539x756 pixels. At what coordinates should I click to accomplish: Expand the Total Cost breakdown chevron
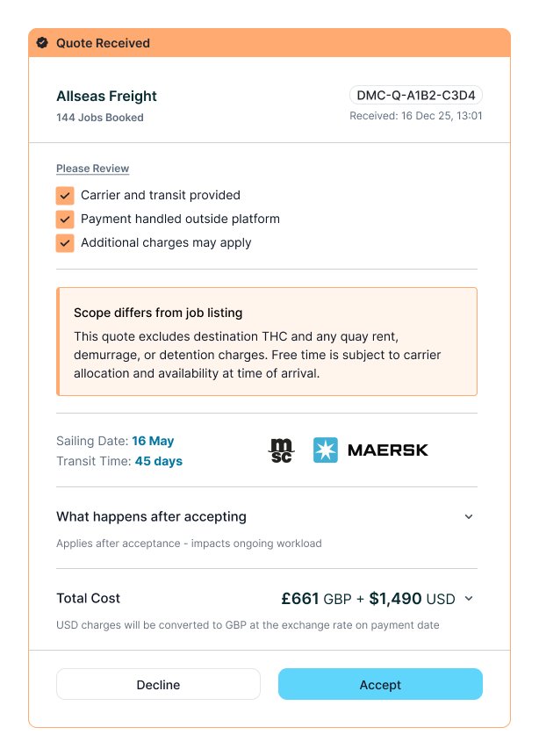(x=469, y=599)
